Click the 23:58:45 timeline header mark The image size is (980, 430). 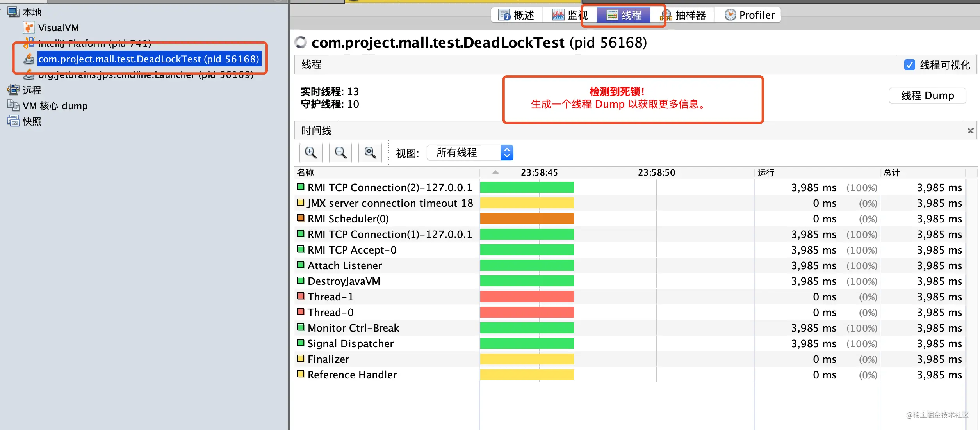click(x=539, y=172)
